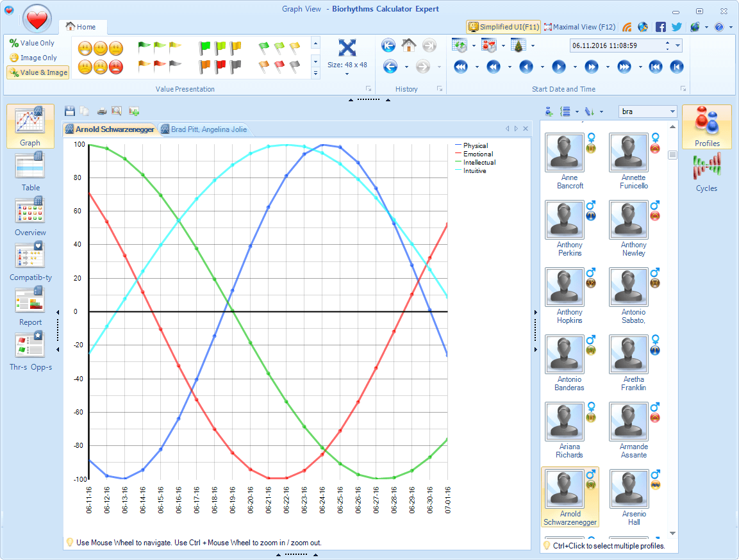Click the export image icon

(x=134, y=111)
